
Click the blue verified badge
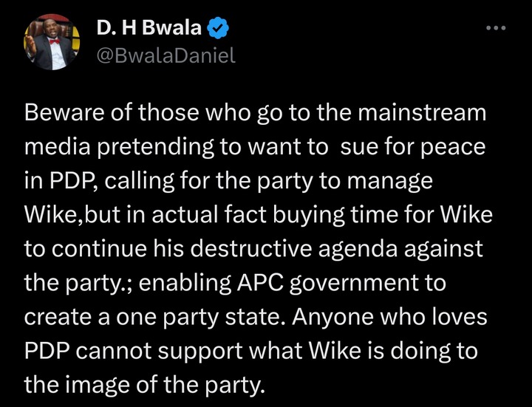click(217, 28)
